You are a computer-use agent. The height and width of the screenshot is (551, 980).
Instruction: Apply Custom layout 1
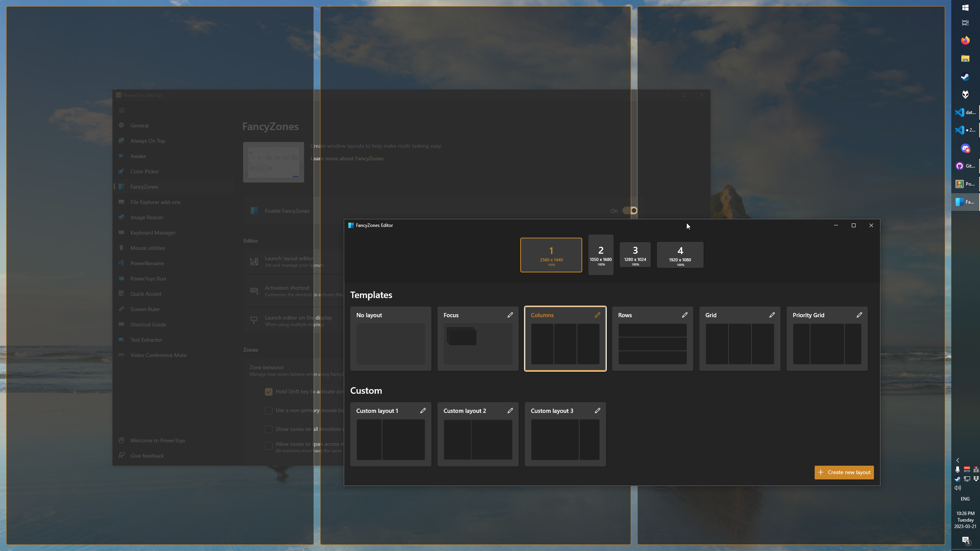[x=391, y=434]
